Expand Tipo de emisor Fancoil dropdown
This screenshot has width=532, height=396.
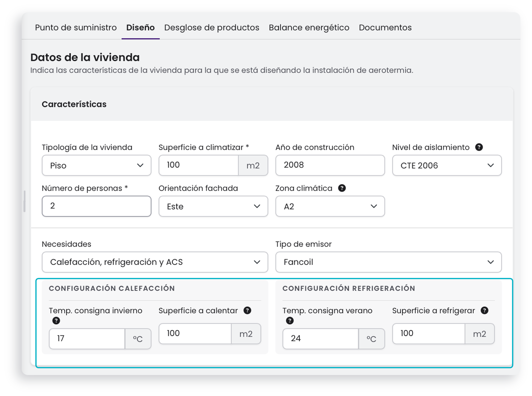(x=389, y=262)
